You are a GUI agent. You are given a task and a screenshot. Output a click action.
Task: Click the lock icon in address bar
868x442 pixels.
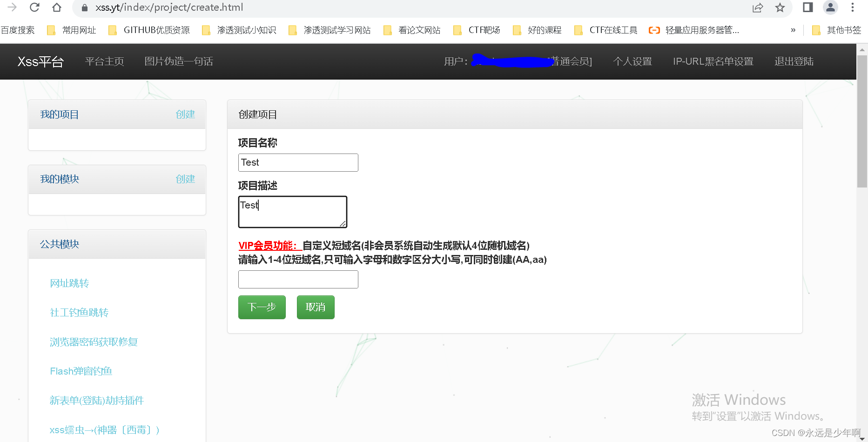click(85, 8)
